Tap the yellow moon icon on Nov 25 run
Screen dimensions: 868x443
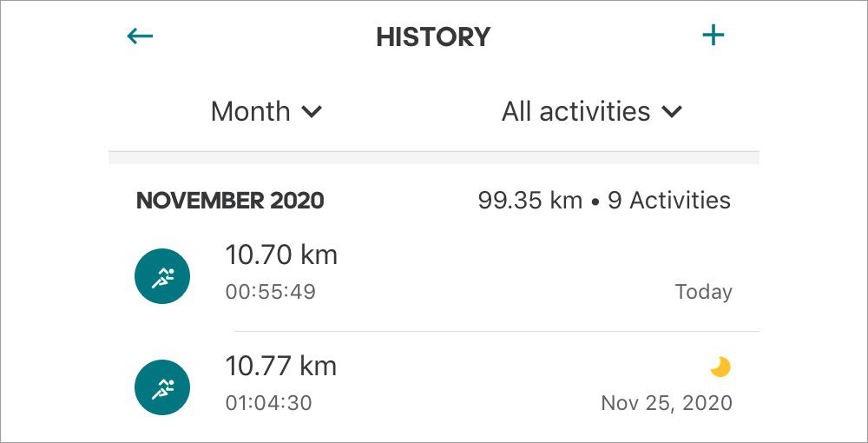pyautogui.click(x=720, y=367)
